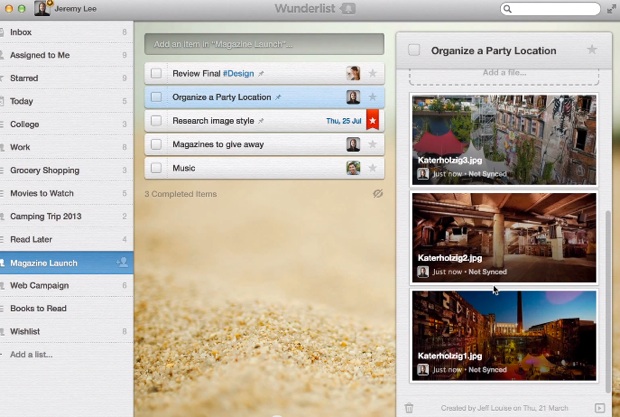Select the Wishlist list
Screen dimensions: 620x417
tap(66, 331)
